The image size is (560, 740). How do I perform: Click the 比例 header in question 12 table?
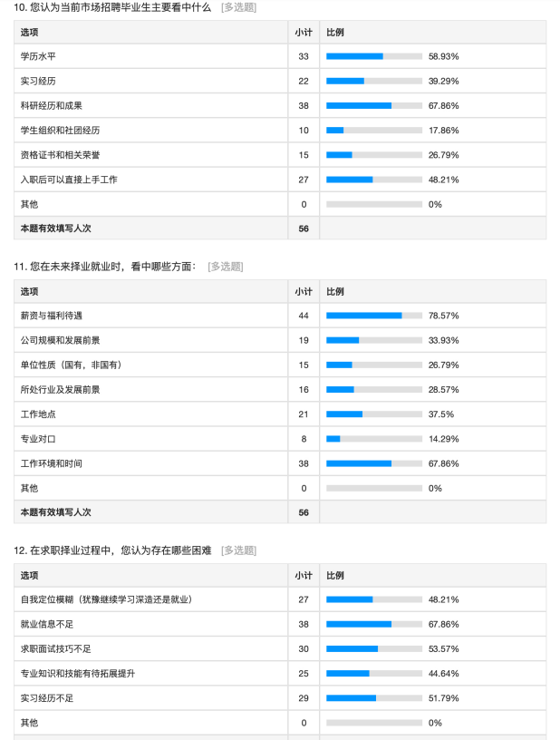pyautogui.click(x=335, y=575)
